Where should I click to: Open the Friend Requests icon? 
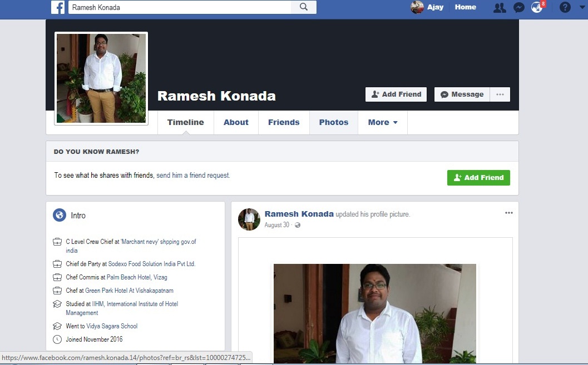click(x=500, y=7)
